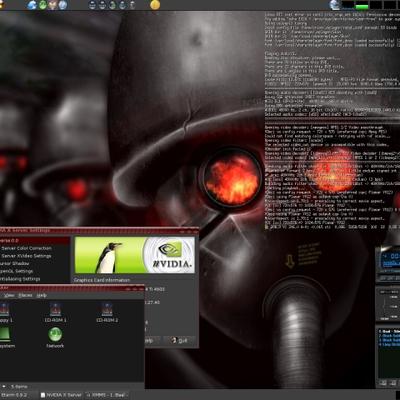The height and width of the screenshot is (400, 400).
Task: Select Cursor Shadow in NVIDIA settings
Action: coord(15,264)
